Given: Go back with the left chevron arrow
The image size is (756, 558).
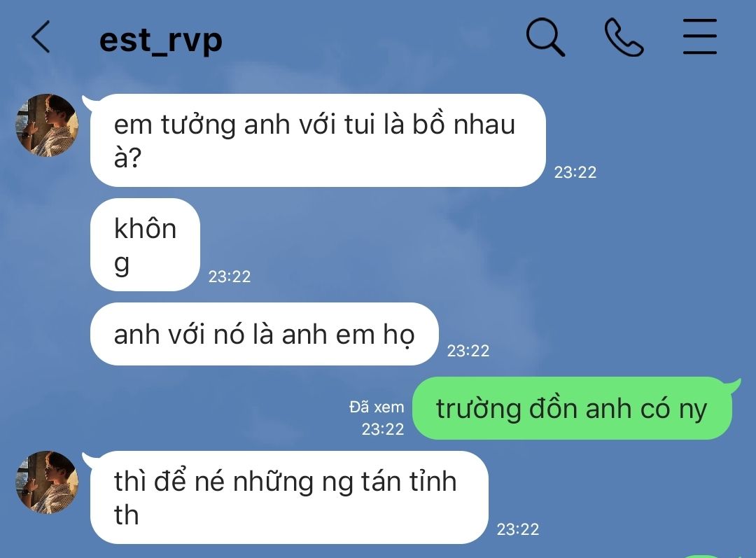Looking at the screenshot, I should pos(41,36).
